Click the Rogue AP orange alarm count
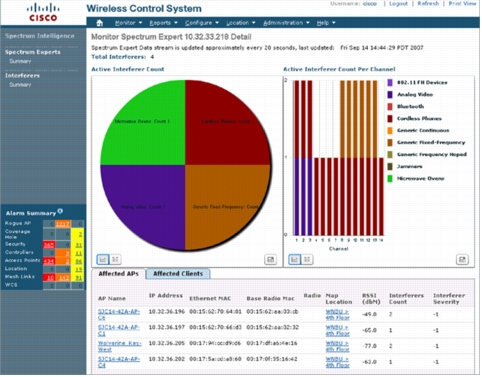Image resolution: width=482 pixels, height=377 pixels. pos(63,224)
